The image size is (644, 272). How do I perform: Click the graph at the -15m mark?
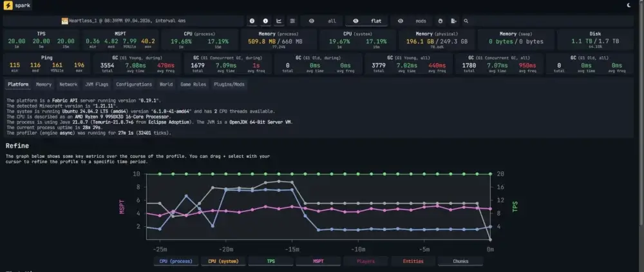292,213
